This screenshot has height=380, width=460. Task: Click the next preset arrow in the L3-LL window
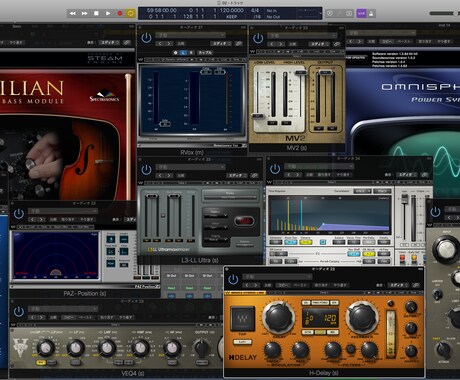tap(169, 175)
